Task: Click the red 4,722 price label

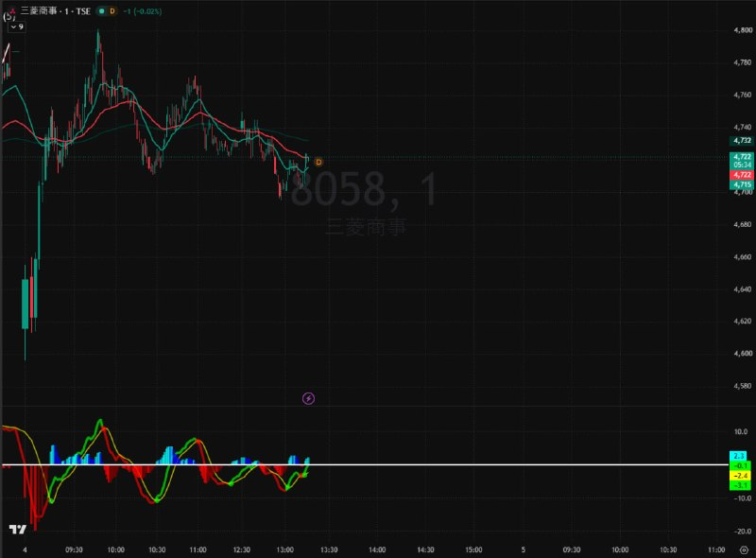Action: click(x=742, y=175)
